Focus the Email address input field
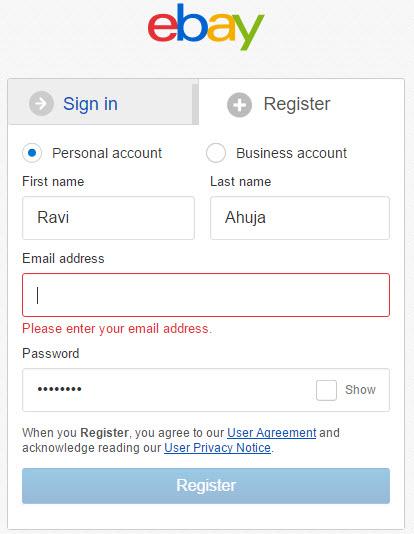Viewport: 414px width, 534px height. coord(206,295)
